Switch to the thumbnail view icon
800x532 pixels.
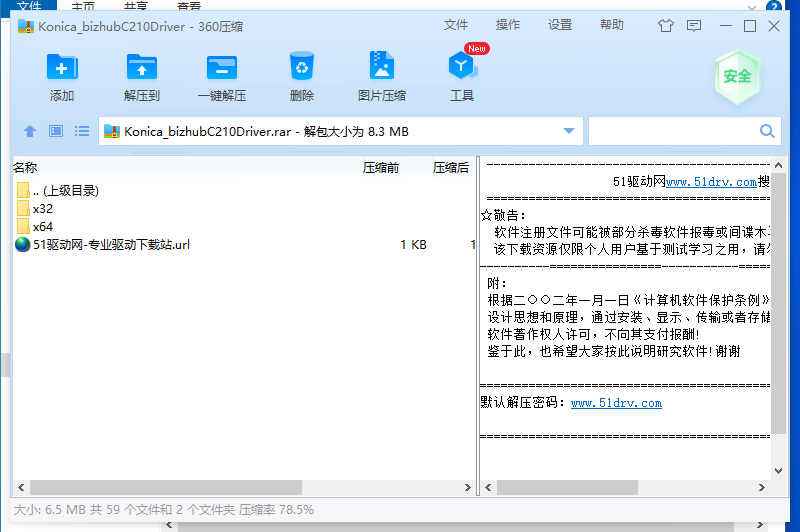click(56, 132)
